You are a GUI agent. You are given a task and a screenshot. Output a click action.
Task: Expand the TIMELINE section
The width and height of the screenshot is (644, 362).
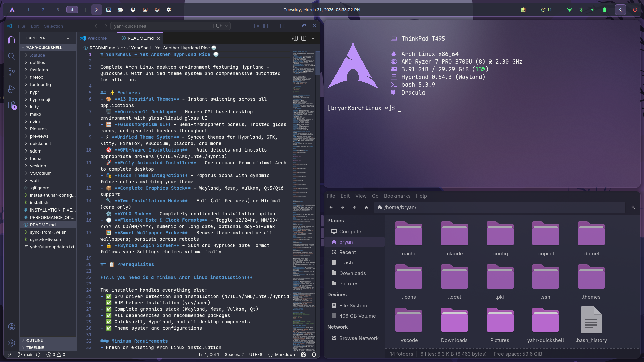coord(48,348)
